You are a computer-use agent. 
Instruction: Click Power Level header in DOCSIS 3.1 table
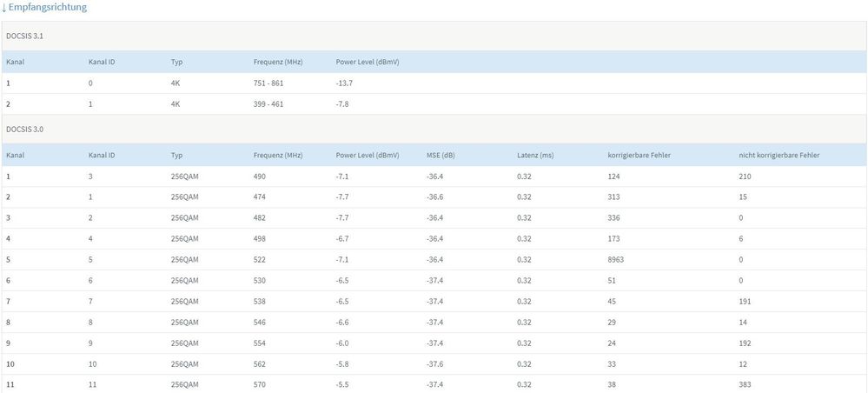(x=368, y=62)
